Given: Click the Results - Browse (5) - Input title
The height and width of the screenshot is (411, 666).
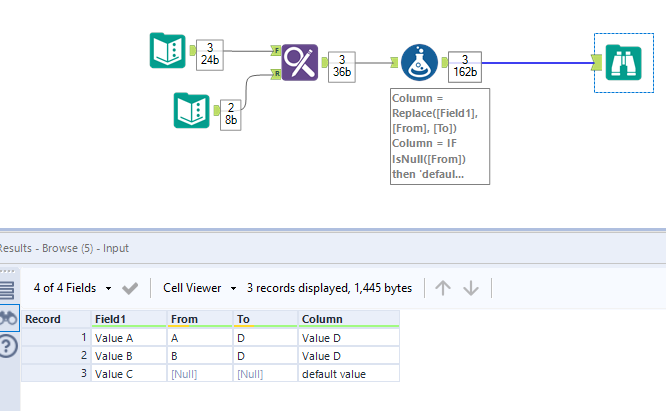Looking at the screenshot, I should click(64, 248).
